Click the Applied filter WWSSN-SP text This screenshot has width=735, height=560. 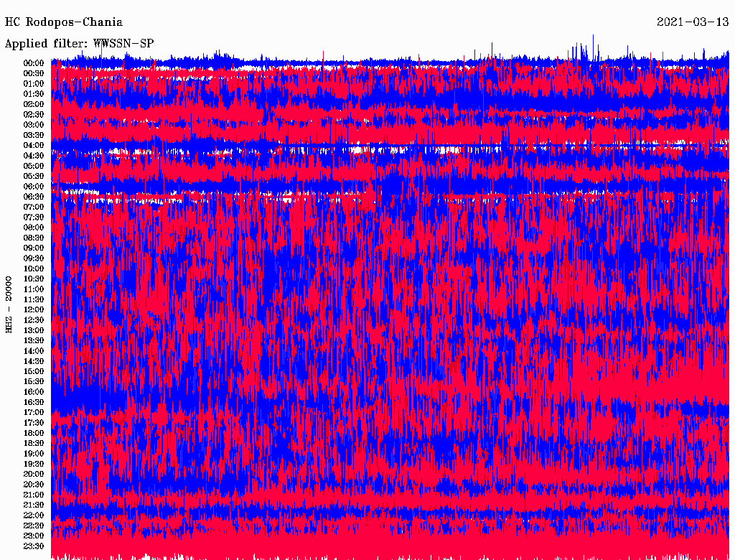(79, 44)
